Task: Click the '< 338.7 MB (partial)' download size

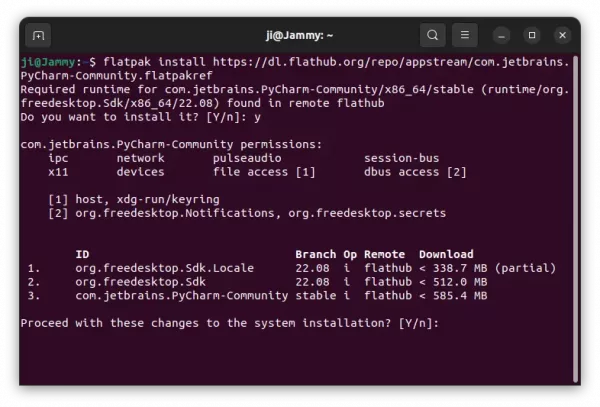Action: [x=487, y=268]
